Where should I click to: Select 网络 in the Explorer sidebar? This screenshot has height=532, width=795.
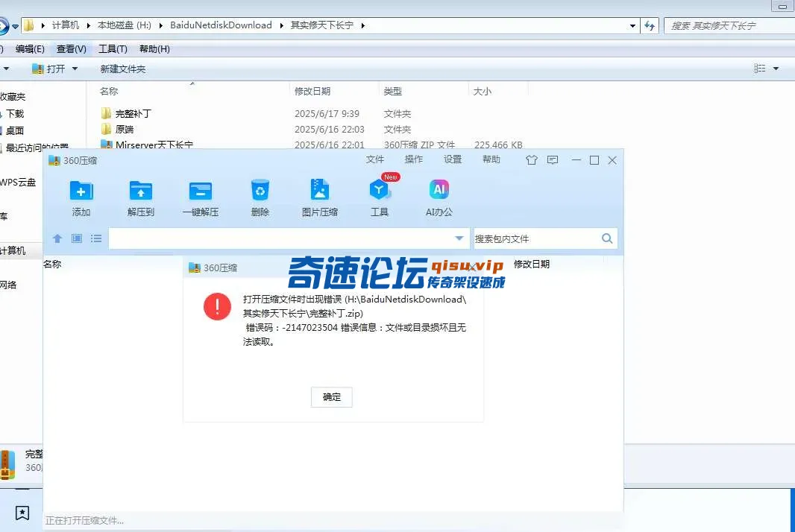point(8,285)
